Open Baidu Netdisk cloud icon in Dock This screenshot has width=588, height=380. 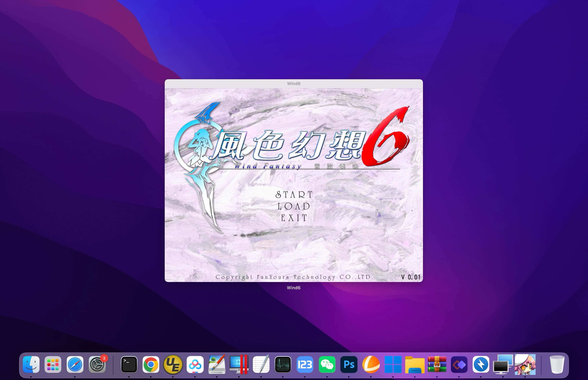tap(195, 364)
